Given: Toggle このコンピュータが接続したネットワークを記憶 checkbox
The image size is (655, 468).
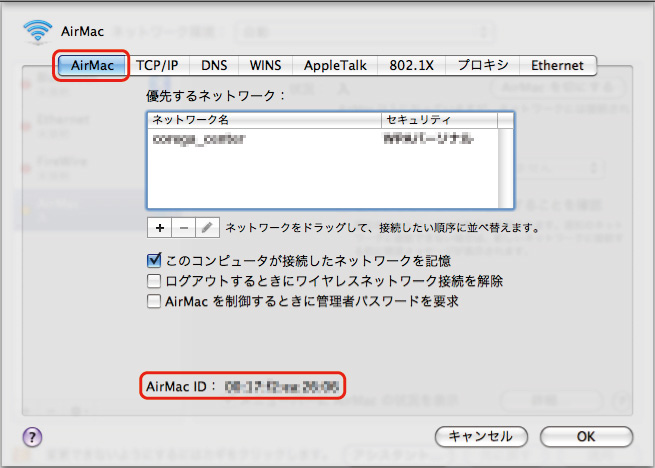Looking at the screenshot, I should click(x=154, y=260).
